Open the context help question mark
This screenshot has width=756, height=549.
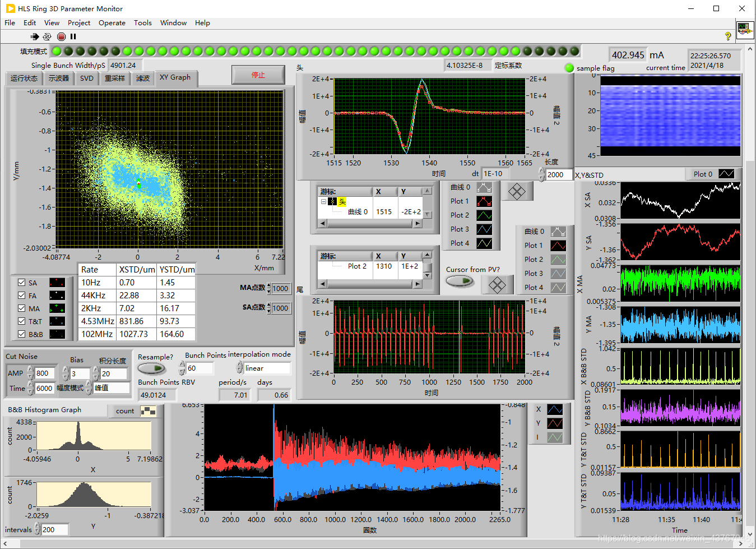pos(728,36)
